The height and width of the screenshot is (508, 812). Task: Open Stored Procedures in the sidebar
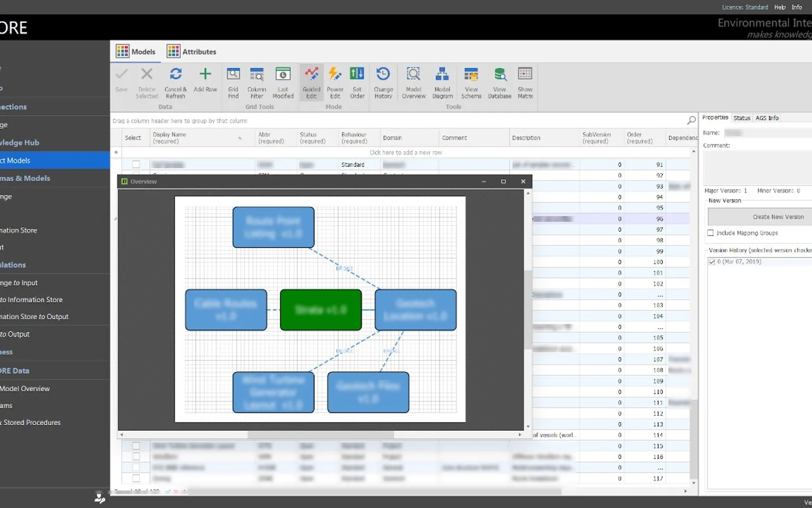(31, 422)
